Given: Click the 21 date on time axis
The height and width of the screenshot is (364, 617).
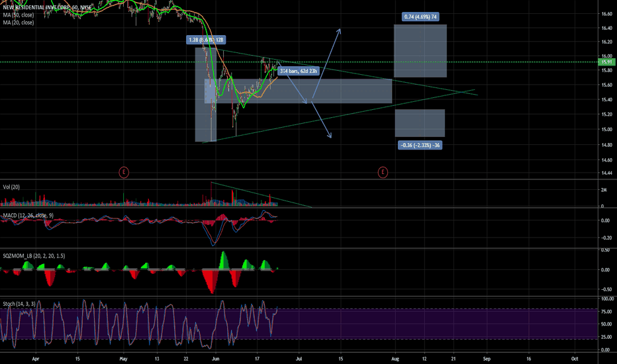Looking at the screenshot, I should coord(453,359).
